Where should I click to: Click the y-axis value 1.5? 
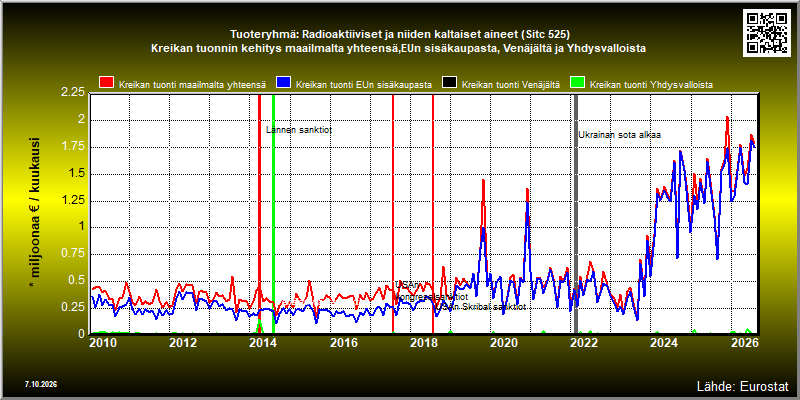77,173
